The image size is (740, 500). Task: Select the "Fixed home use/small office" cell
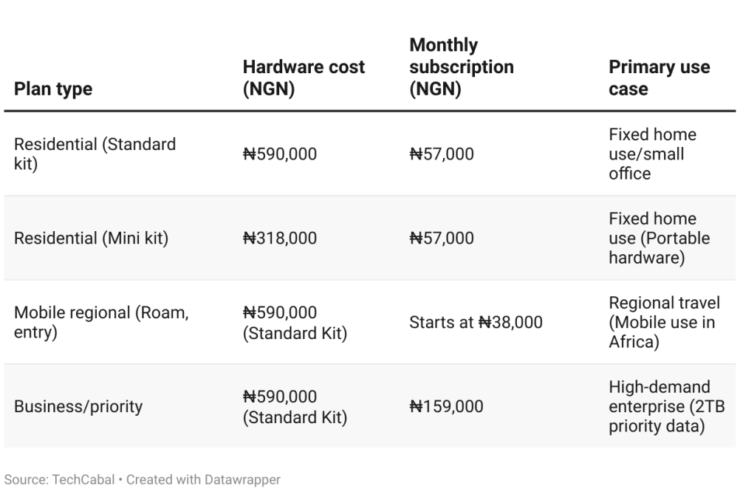pyautogui.click(x=652, y=154)
